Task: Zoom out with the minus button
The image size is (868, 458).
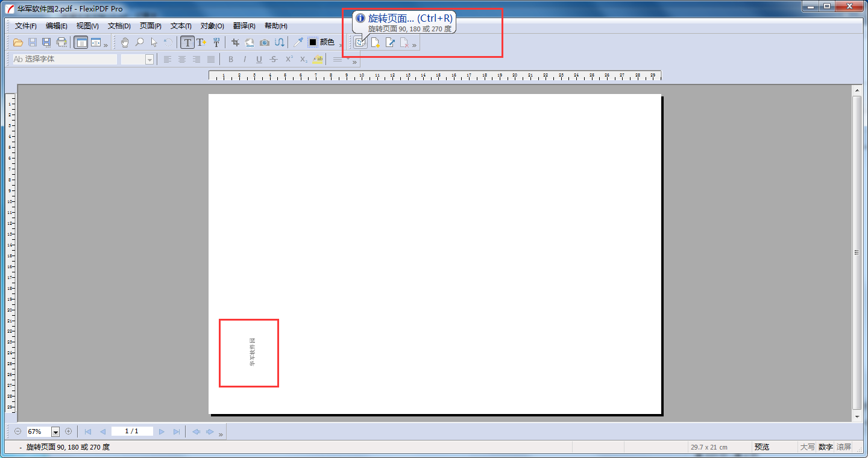Action: point(17,431)
